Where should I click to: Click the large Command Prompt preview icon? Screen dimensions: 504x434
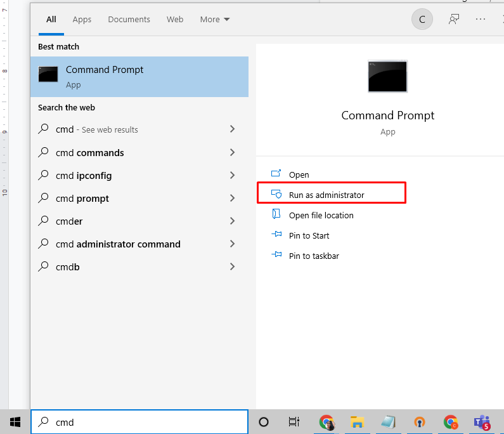tap(387, 77)
